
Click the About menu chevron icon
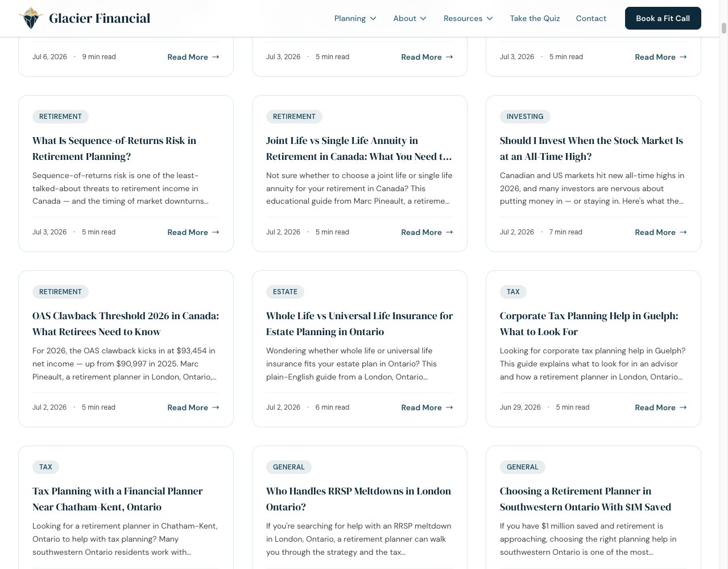(423, 18)
